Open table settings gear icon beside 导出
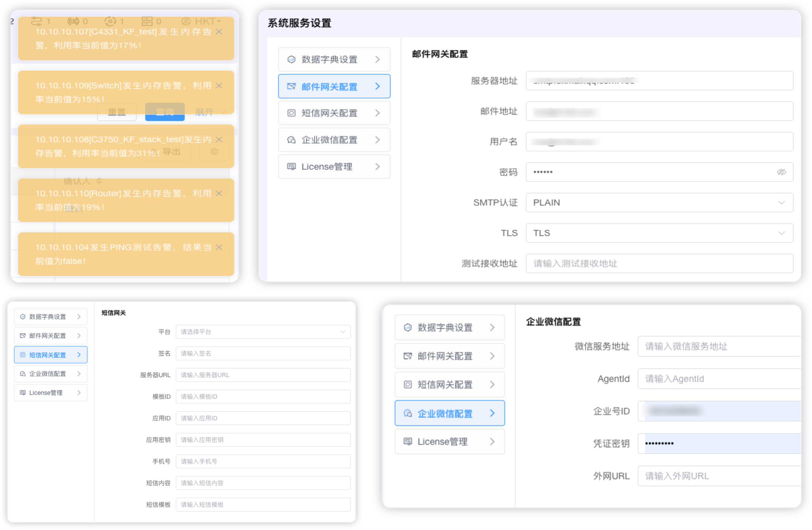 click(214, 152)
